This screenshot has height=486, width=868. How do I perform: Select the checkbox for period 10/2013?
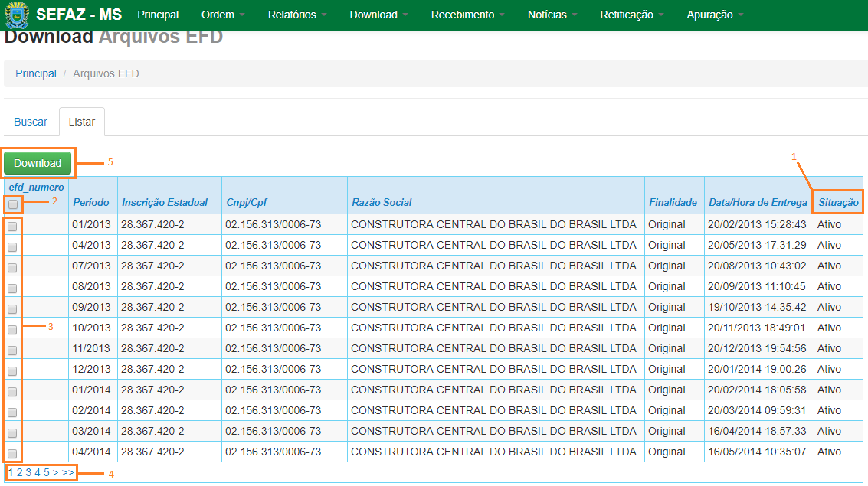(12, 330)
